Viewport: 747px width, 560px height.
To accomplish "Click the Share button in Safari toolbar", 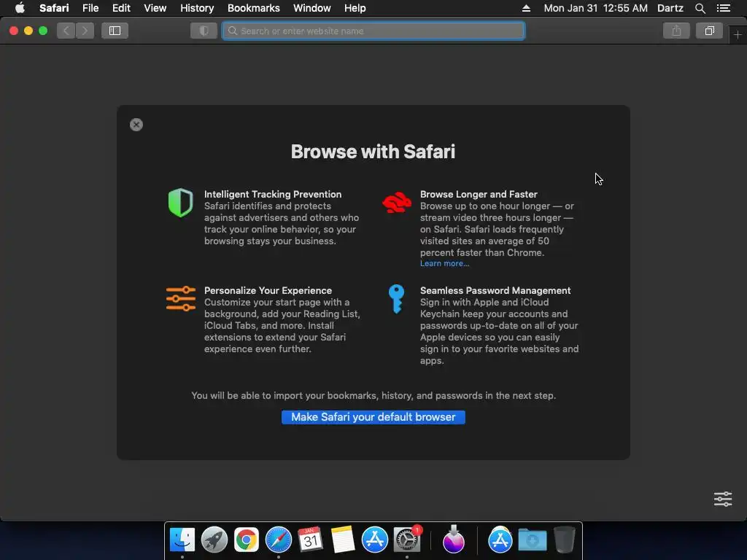I will [x=676, y=31].
